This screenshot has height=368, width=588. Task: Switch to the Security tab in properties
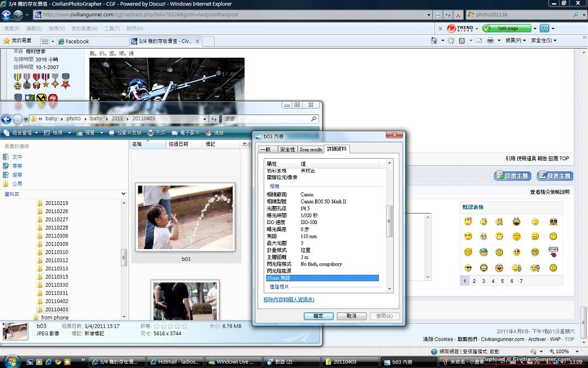click(x=287, y=149)
